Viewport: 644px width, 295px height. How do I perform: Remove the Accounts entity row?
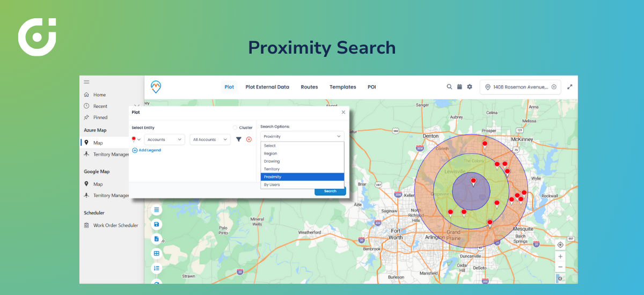[x=249, y=139]
